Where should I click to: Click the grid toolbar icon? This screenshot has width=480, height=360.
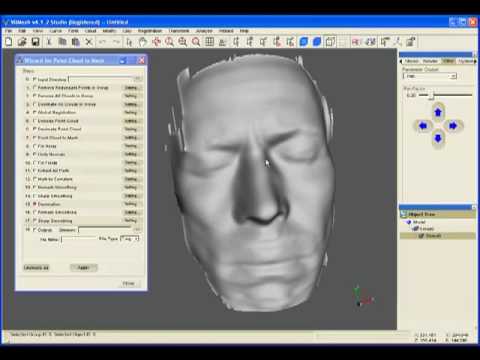point(209,42)
